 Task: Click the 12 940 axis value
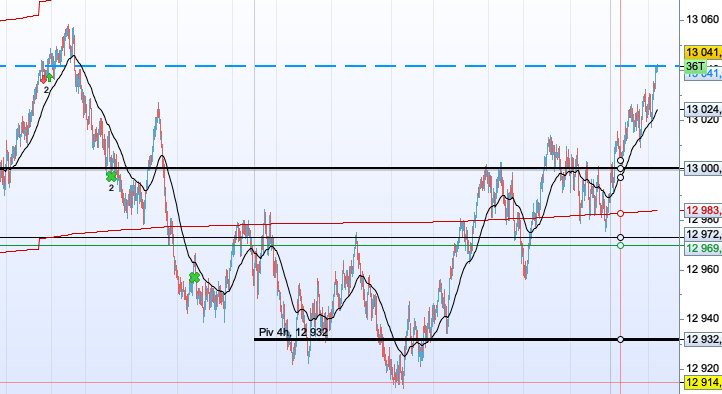point(702,318)
